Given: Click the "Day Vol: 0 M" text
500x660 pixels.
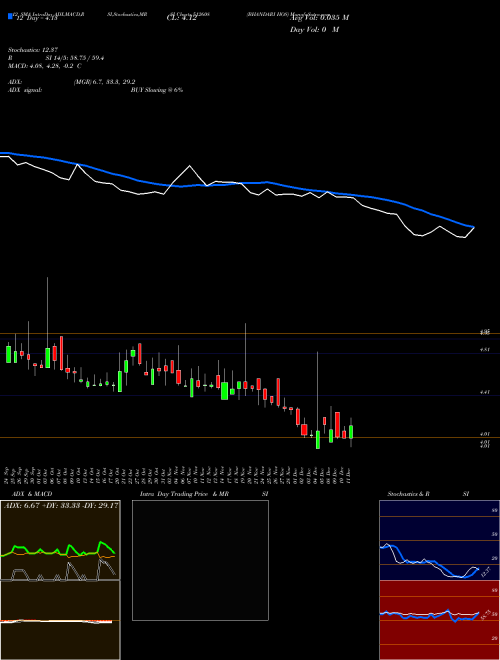Looking at the screenshot, I should [314, 30].
